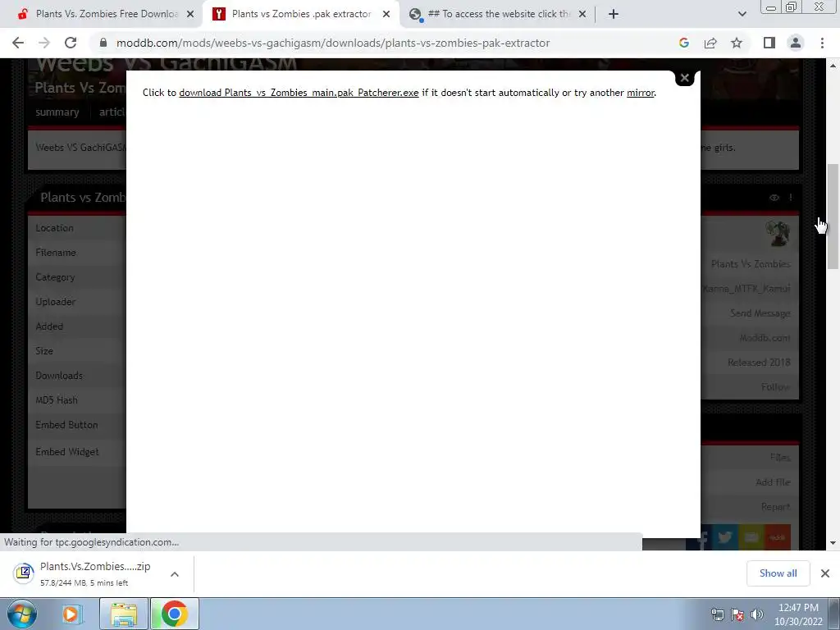Click the Report link in sidebar
This screenshot has height=630, width=840.
coord(776,507)
